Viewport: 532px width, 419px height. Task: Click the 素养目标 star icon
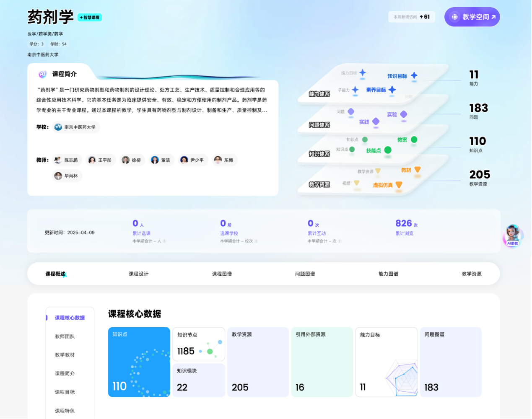click(392, 90)
